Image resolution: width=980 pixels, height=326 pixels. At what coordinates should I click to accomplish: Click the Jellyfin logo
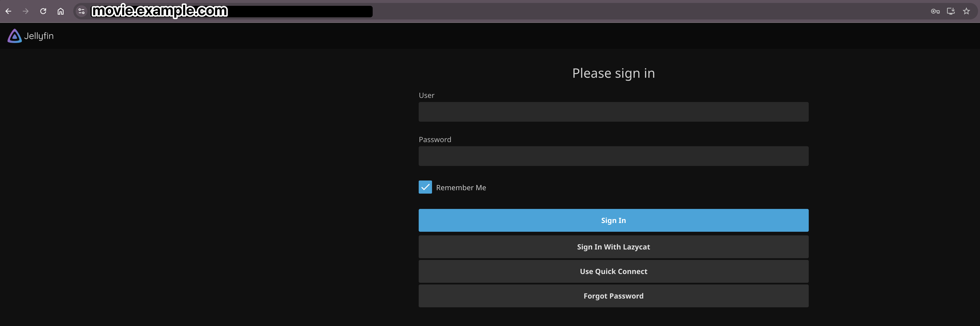(x=30, y=36)
